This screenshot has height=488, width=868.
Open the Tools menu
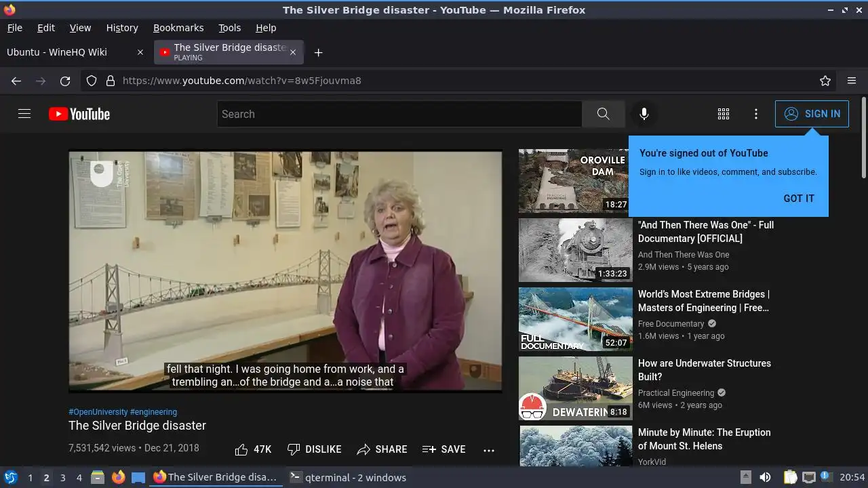[x=229, y=28]
